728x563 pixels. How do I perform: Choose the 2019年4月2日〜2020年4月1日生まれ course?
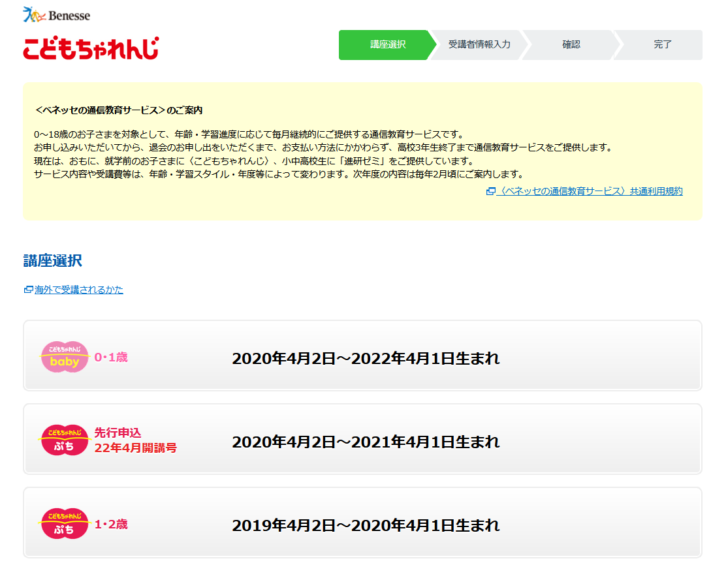(362, 523)
